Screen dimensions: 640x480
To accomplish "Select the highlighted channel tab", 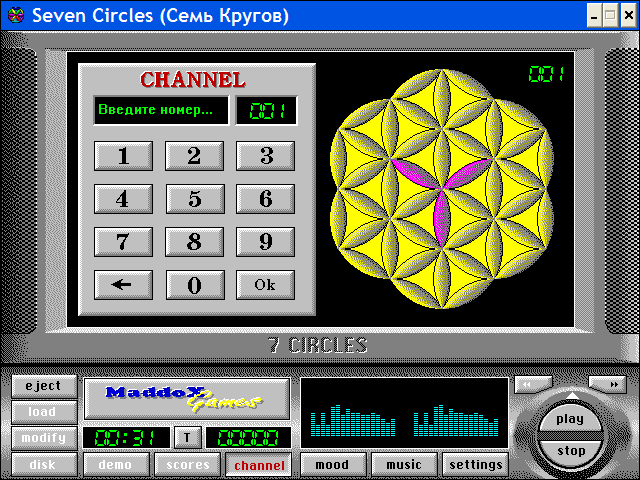I will (259, 465).
